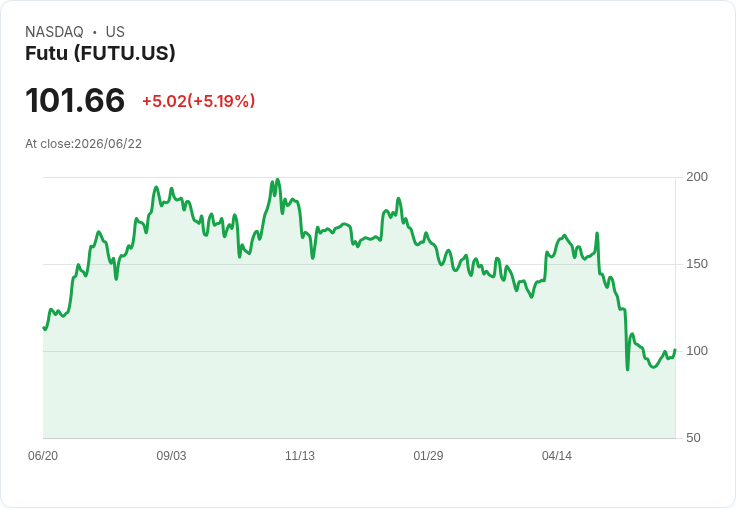Image resolution: width=736 pixels, height=508 pixels.
Task: Click the late-April spike peak before the drop
Action: (x=597, y=233)
